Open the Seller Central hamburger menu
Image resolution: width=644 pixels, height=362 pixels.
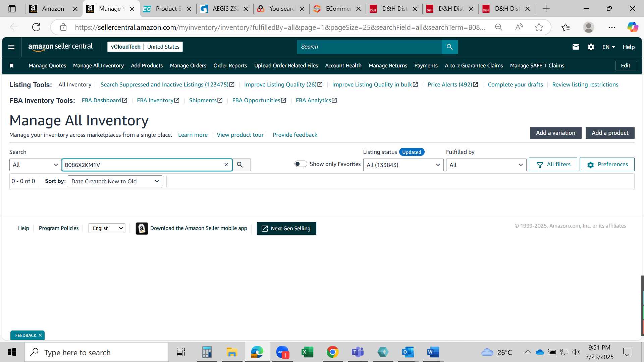(x=11, y=47)
